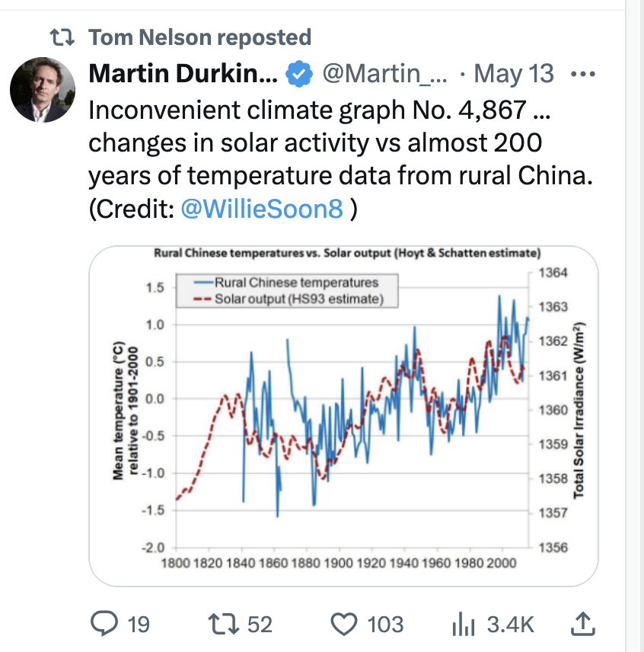Click the 52 reposts count
644x652 pixels.
[x=260, y=624]
